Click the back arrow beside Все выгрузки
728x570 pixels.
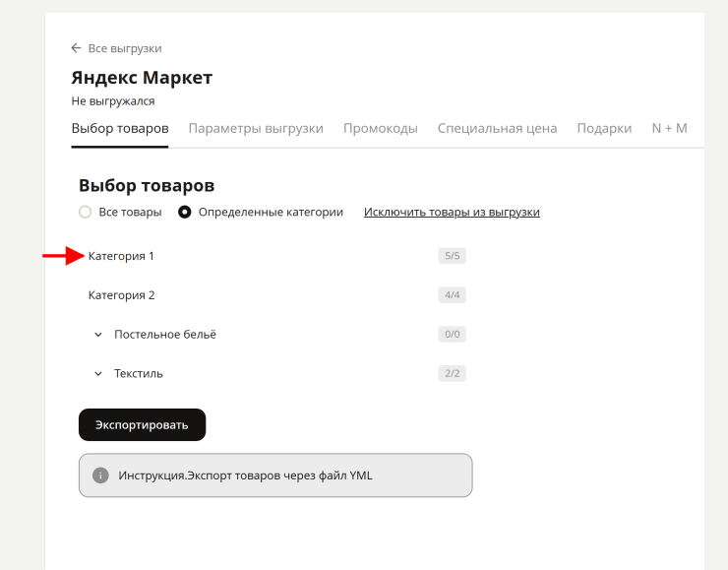pyautogui.click(x=76, y=48)
